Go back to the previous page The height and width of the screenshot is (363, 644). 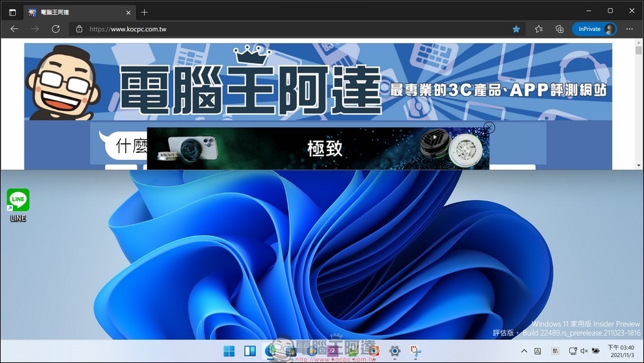tap(14, 29)
